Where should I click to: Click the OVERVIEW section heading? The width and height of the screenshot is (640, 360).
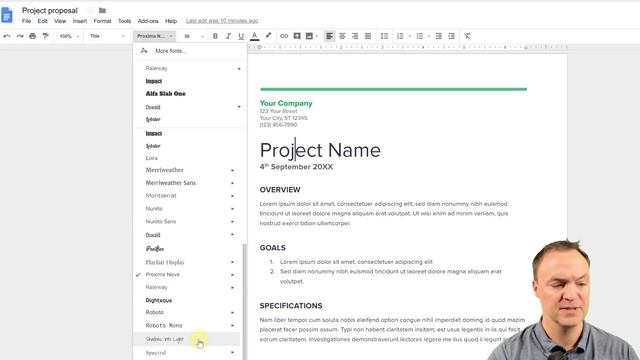[280, 190]
